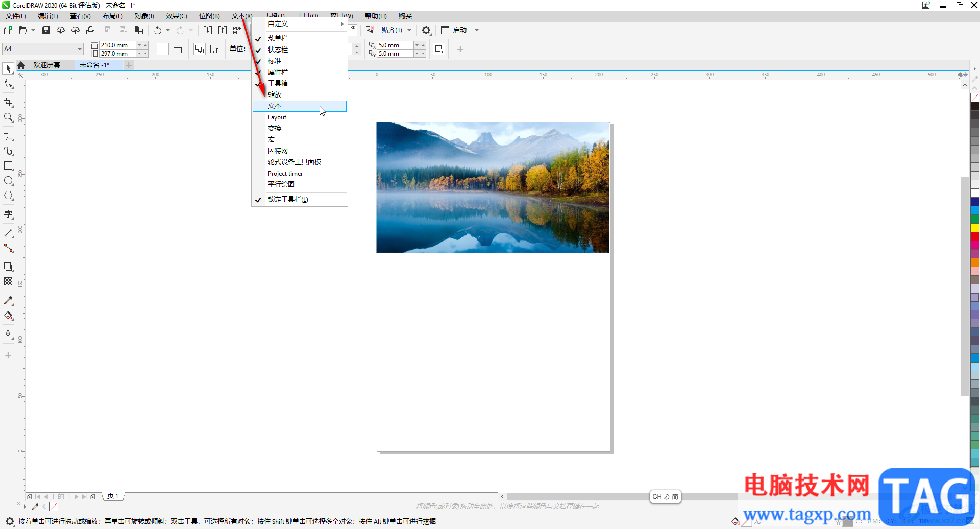Viewport: 980px width, 529px height.
Task: Click the vertical scrollbar of canvas
Action: click(x=965, y=286)
